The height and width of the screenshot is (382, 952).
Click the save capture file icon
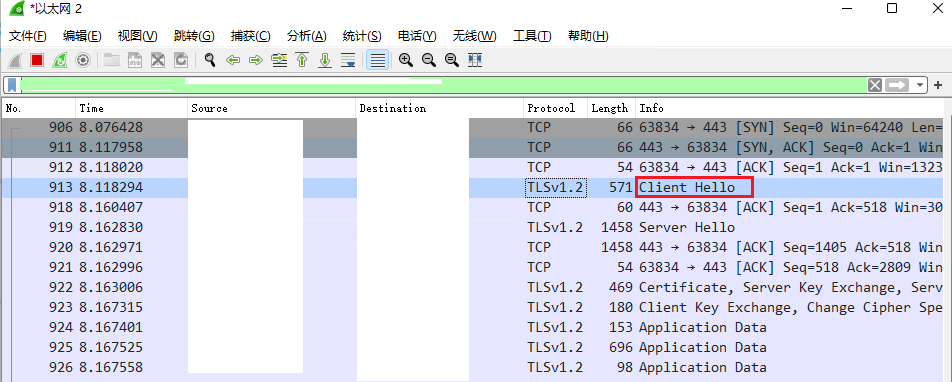[135, 60]
